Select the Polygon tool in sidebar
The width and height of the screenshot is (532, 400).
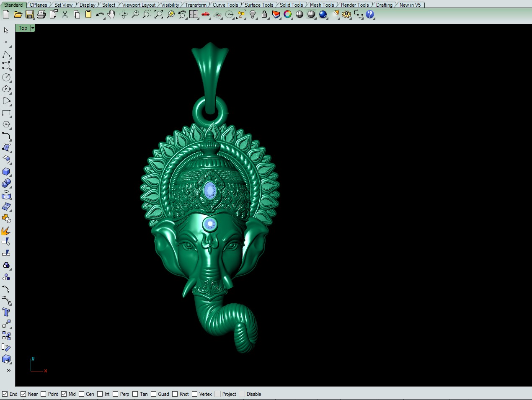tap(6, 124)
